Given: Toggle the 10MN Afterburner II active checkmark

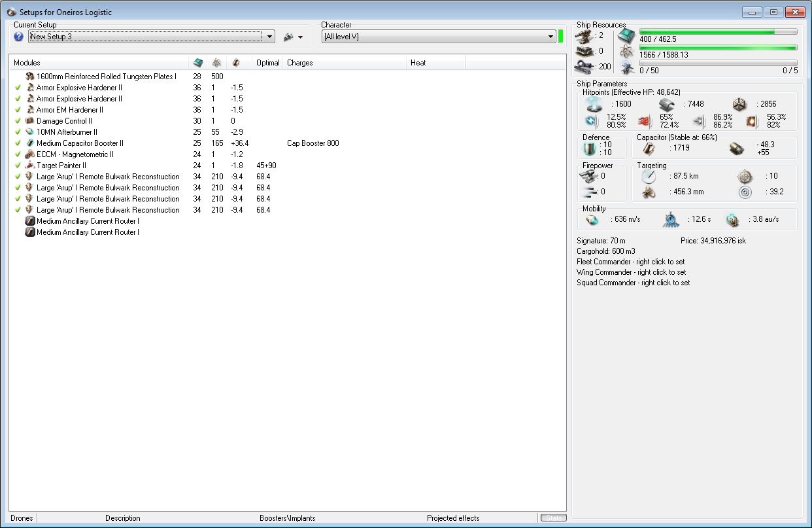Looking at the screenshot, I should tap(18, 132).
